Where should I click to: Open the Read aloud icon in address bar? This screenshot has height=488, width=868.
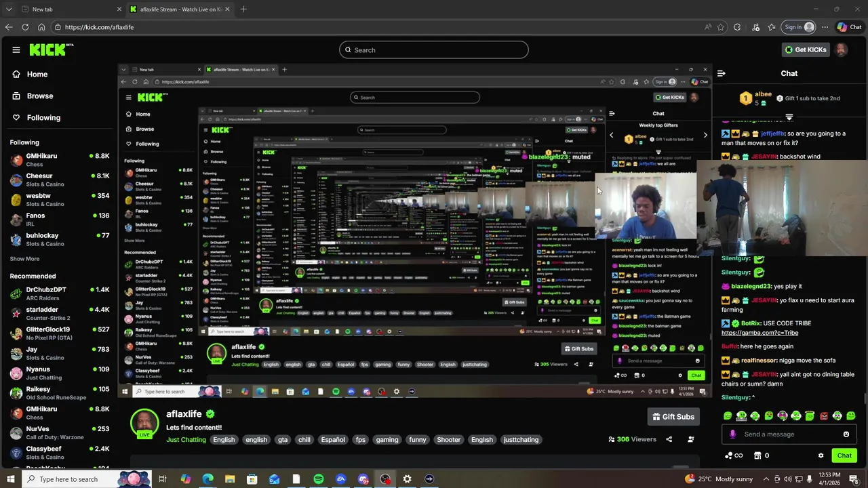708,27
